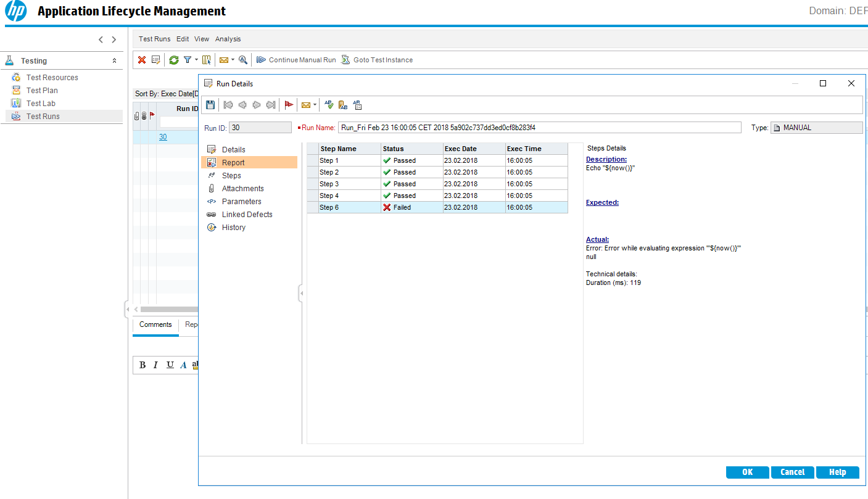Send by email in Run Details toolbar
This screenshot has height=499, width=868.
point(305,105)
